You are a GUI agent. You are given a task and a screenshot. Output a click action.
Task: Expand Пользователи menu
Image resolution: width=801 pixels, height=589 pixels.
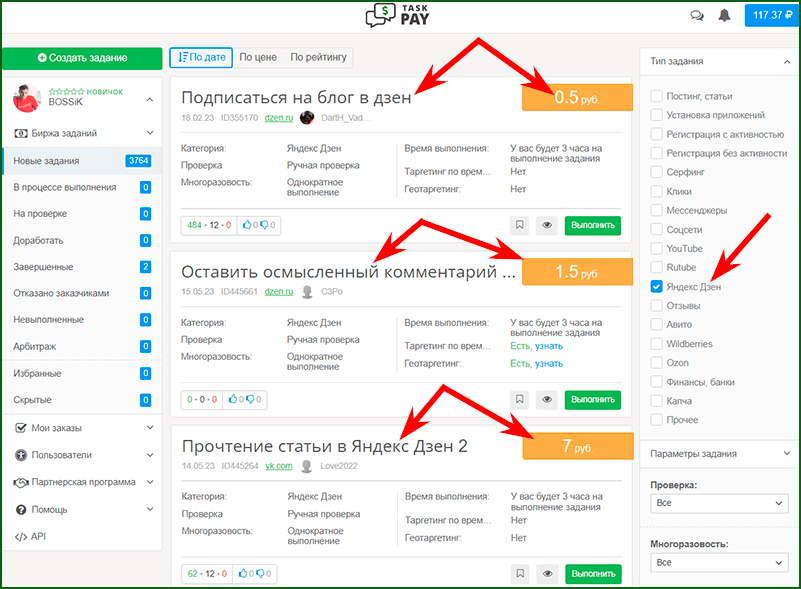[x=82, y=455]
